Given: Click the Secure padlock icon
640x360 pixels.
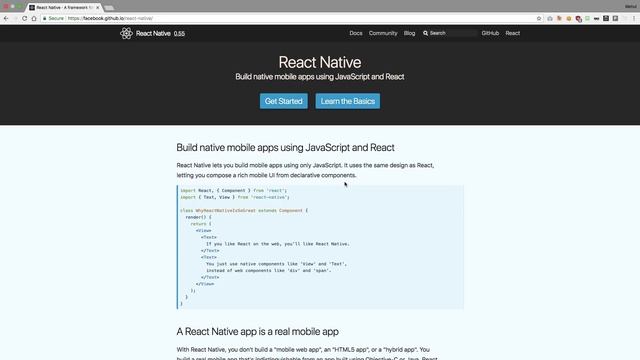Looking at the screenshot, I should tap(44, 18).
